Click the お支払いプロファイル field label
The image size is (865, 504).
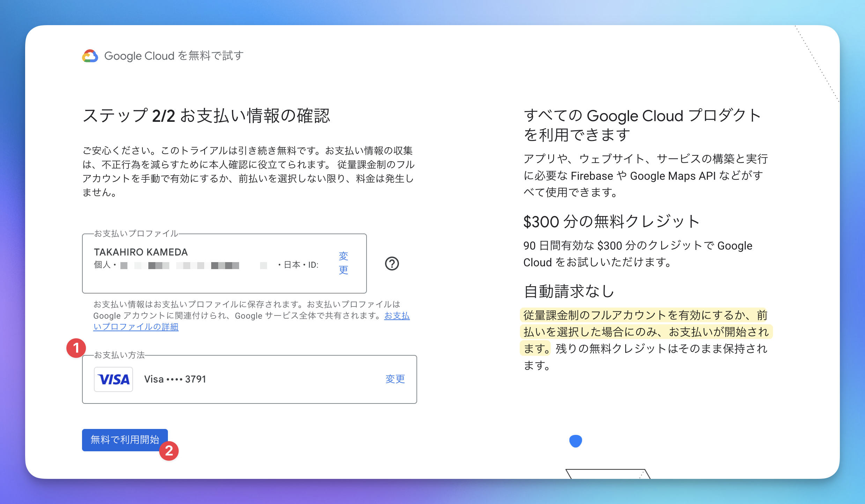coord(136,234)
